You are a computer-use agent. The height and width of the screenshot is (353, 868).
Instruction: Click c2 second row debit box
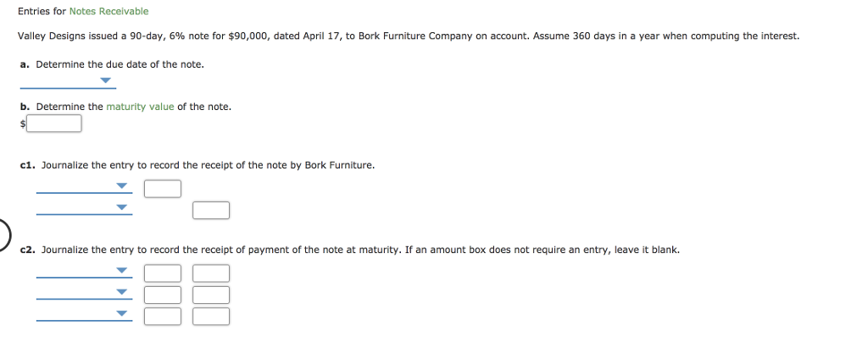tap(163, 295)
